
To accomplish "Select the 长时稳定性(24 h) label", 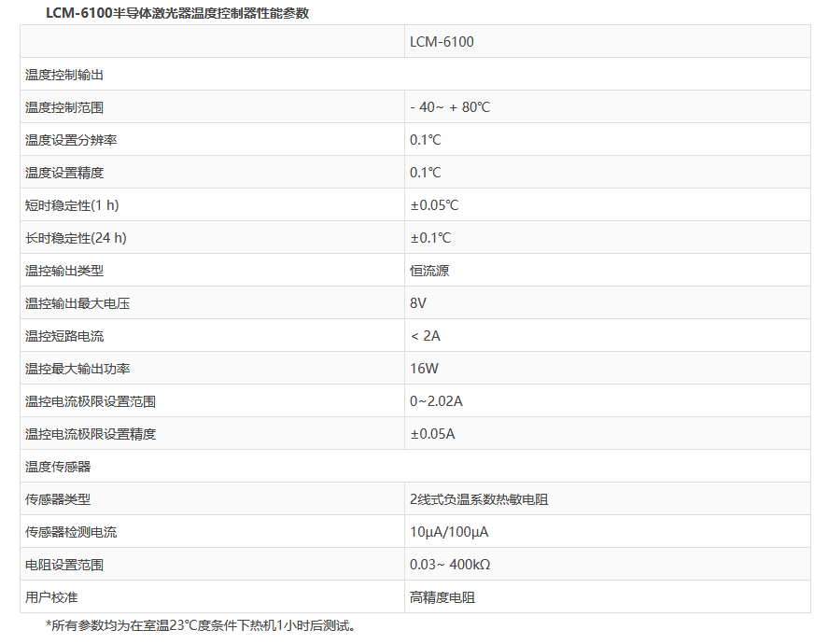I will [76, 238].
